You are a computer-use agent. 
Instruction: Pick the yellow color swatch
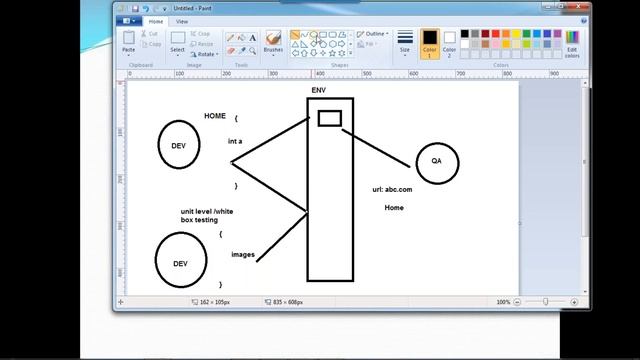coord(516,33)
